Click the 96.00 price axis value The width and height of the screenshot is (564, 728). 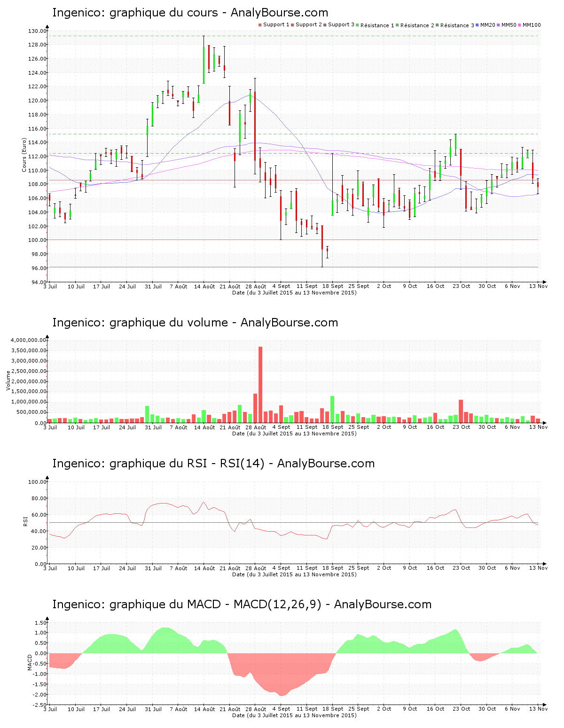(x=39, y=268)
